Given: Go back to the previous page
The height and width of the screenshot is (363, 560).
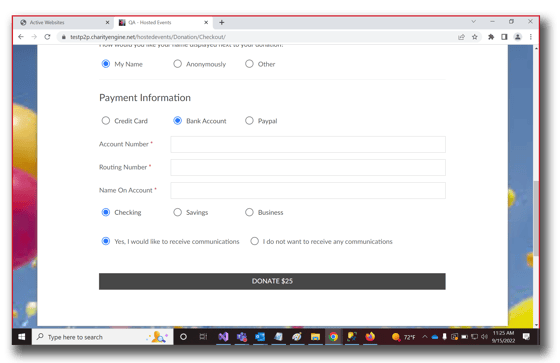Looking at the screenshot, I should point(21,36).
